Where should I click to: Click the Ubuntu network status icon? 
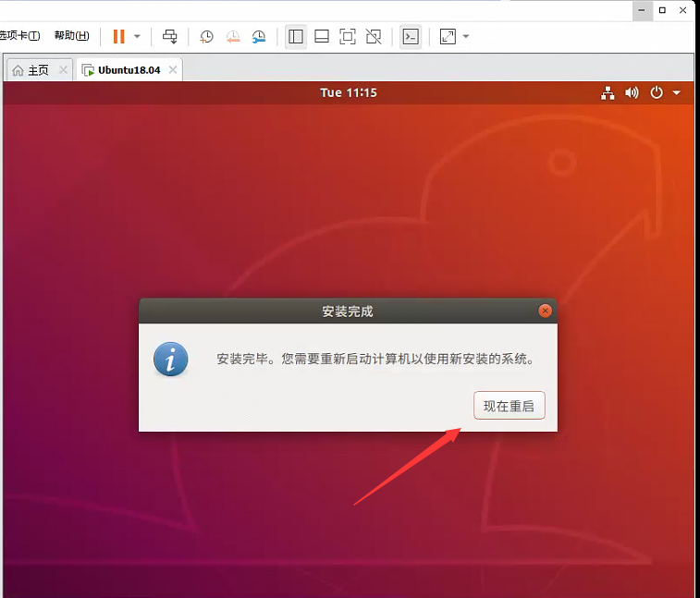coord(608,92)
